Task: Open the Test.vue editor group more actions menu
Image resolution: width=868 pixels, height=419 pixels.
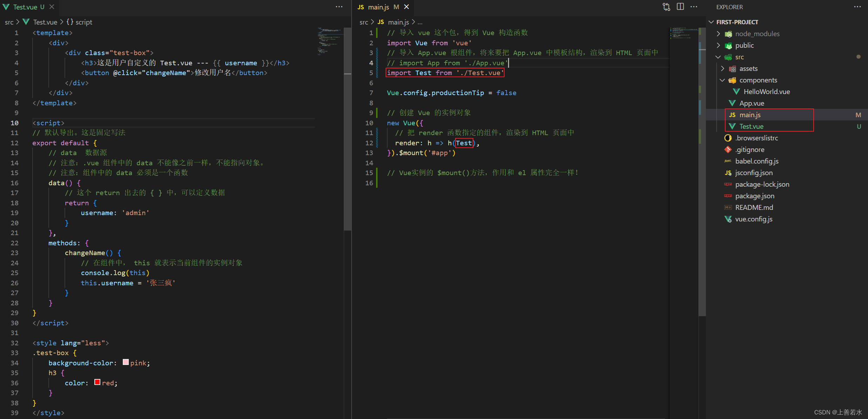Action: pos(339,7)
